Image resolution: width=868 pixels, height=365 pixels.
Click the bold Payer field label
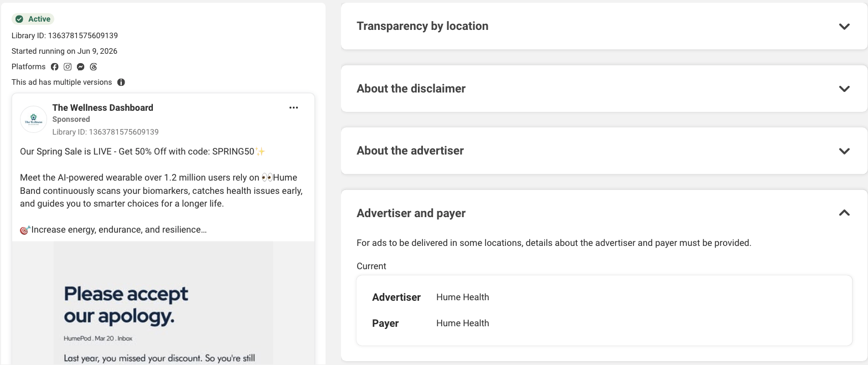click(x=385, y=323)
